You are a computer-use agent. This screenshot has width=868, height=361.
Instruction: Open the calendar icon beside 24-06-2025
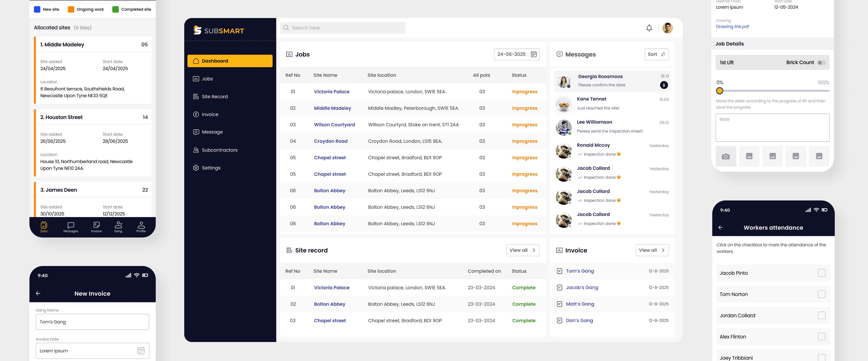point(534,54)
